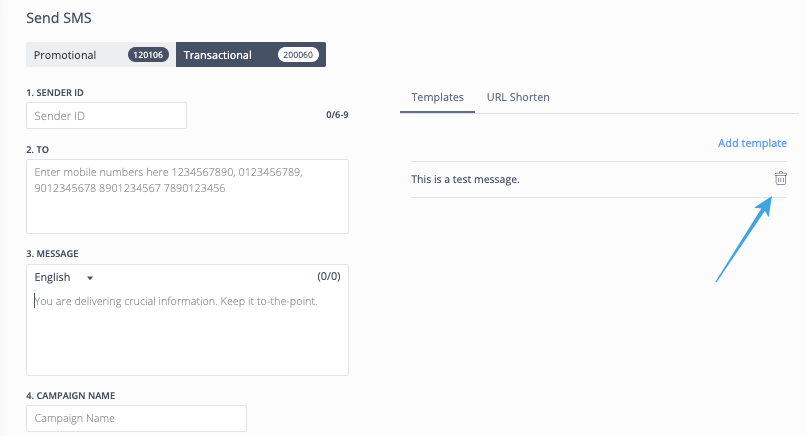Open the English language dropdown arrow
This screenshot has width=807, height=436.
(90, 278)
